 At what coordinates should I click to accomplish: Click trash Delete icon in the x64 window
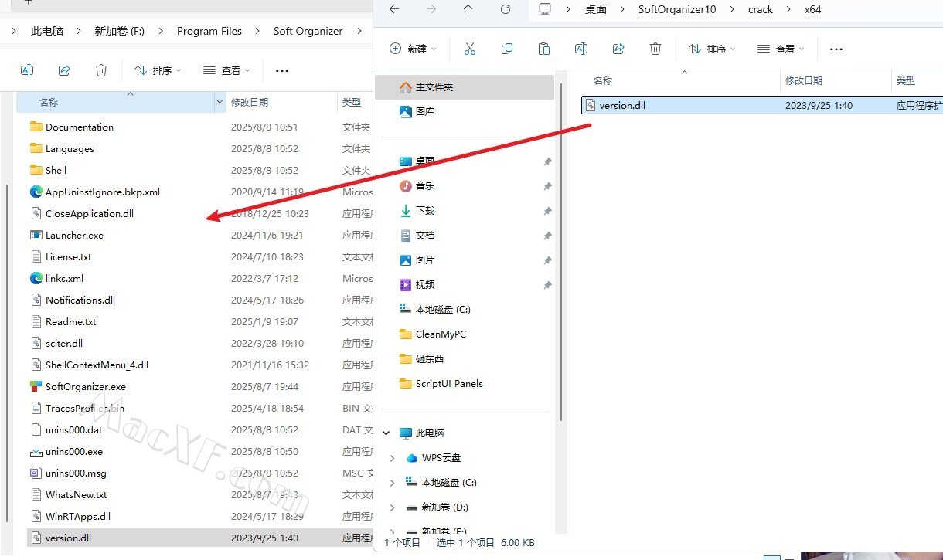coord(655,49)
